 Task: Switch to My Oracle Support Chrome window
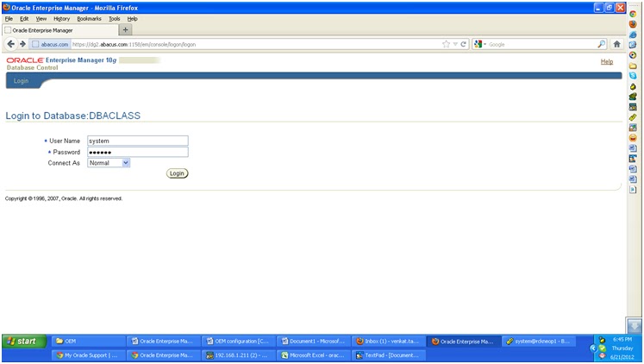[88, 355]
